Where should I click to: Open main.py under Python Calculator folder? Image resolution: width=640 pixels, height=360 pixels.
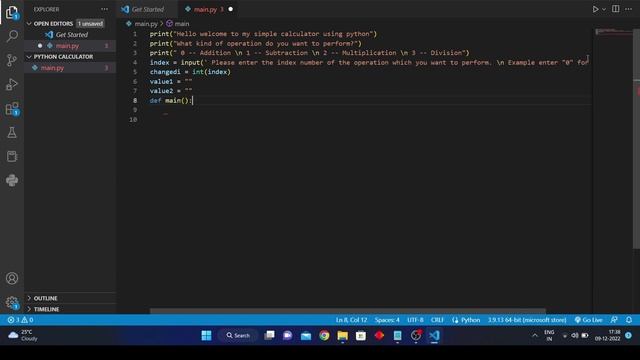52,68
